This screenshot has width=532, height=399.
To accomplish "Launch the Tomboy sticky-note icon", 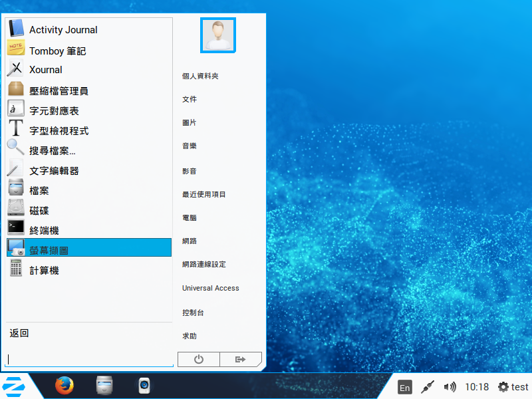I will (x=16, y=48).
